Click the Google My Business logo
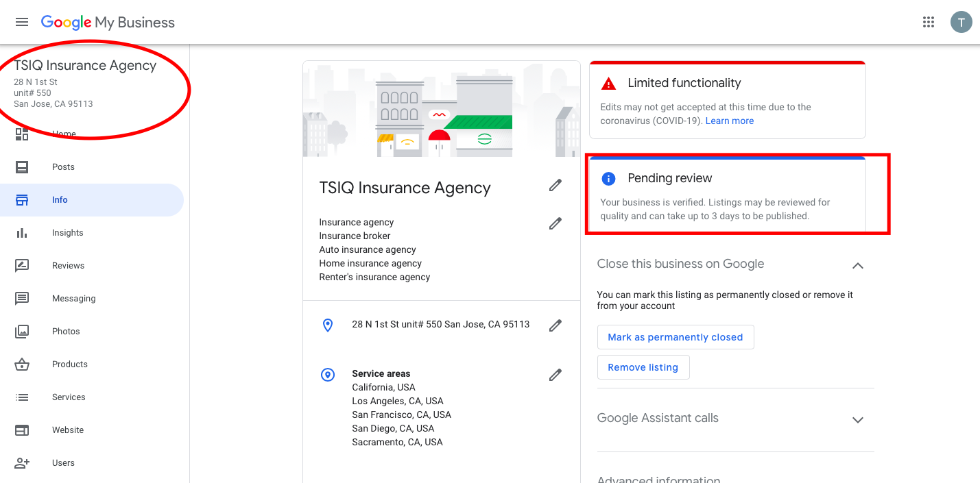This screenshot has height=483, width=980. coord(108,22)
